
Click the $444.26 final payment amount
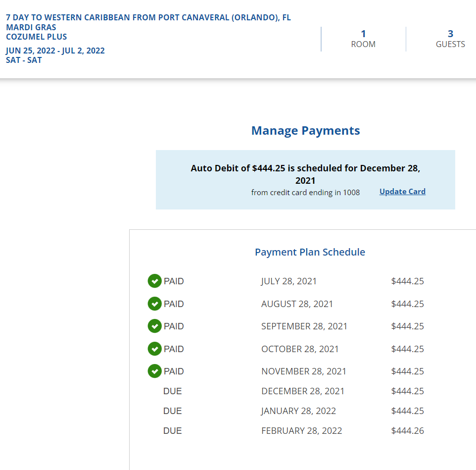[x=407, y=431]
